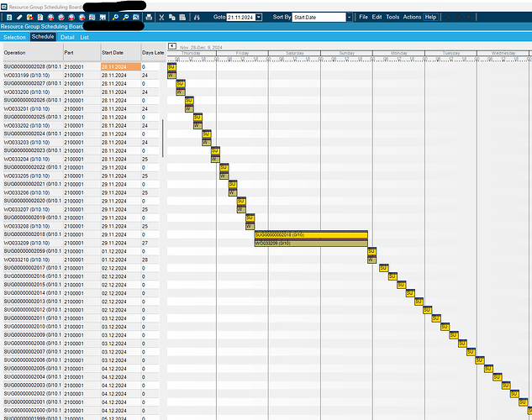Select the highlighted 28.11.2024 start date cell
Image resolution: width=532 pixels, height=420 pixels.
[x=121, y=66]
